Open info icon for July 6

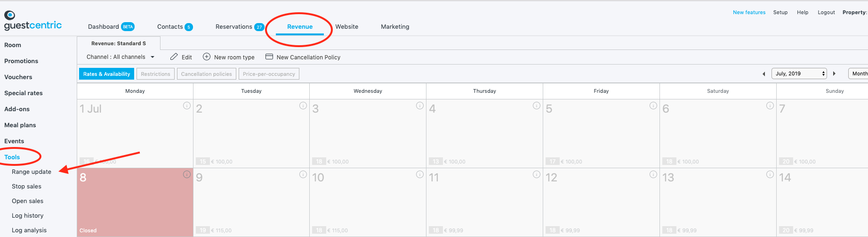(770, 106)
